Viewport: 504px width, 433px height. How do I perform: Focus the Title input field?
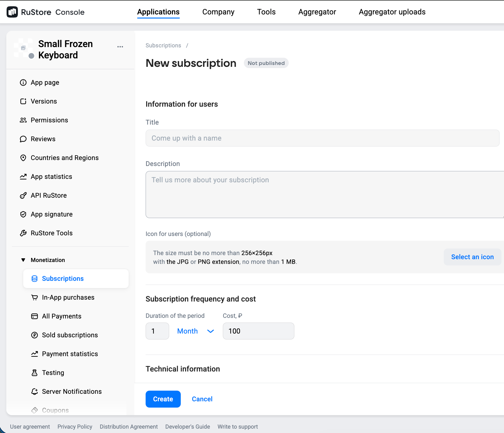pyautogui.click(x=322, y=138)
